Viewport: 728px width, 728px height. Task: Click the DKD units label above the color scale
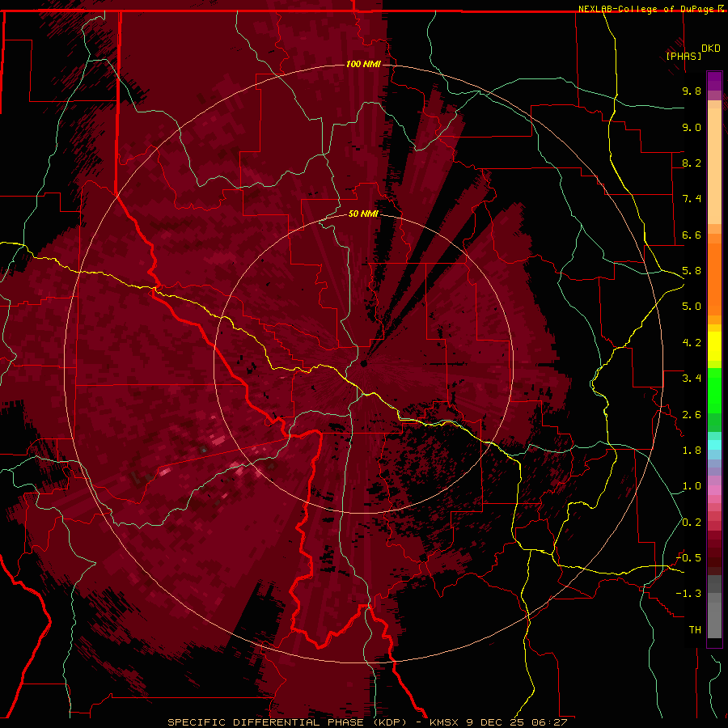[x=711, y=49]
